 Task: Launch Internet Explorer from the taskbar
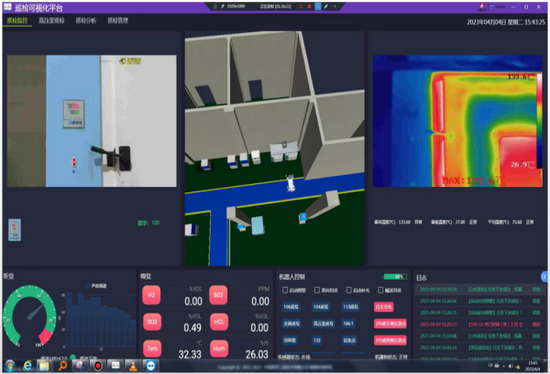27,366
